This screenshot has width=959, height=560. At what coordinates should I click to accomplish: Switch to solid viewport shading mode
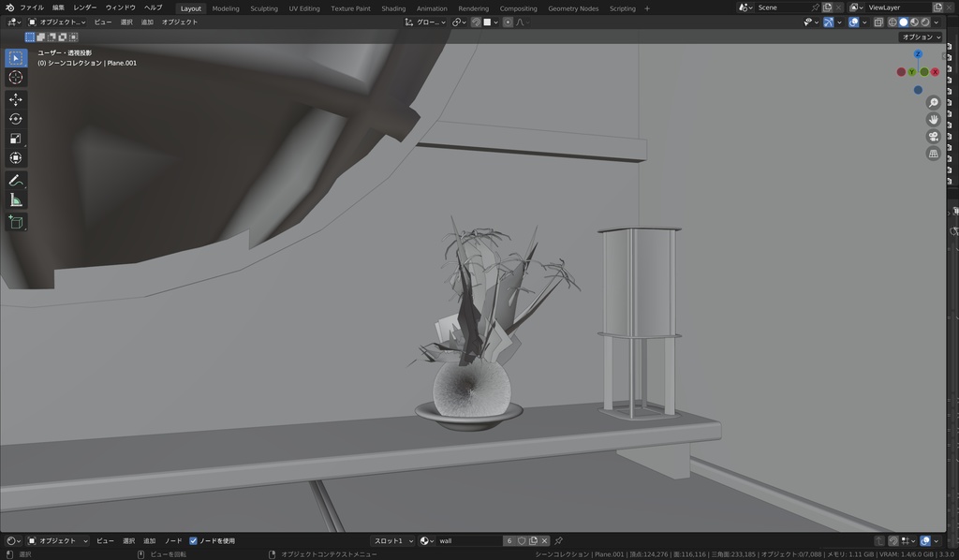[x=904, y=22]
